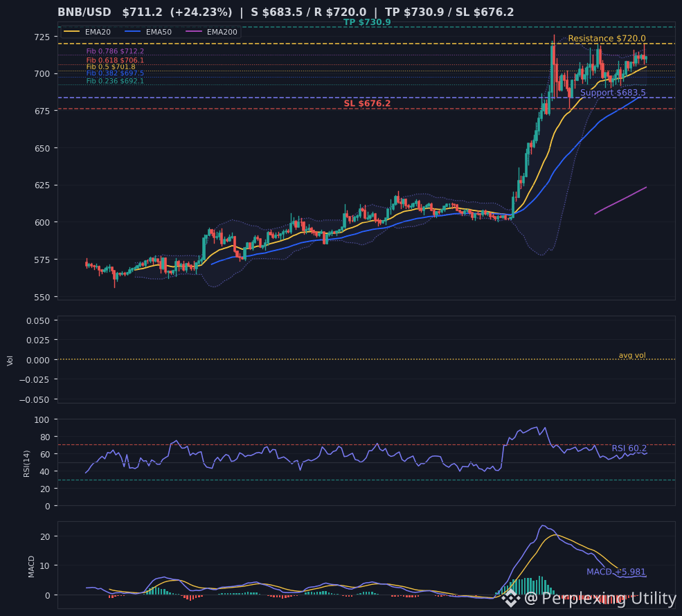Screen dimensions: 682x616
Task: Click the Fib 0.786 $712.2 label
Action: [x=115, y=51]
